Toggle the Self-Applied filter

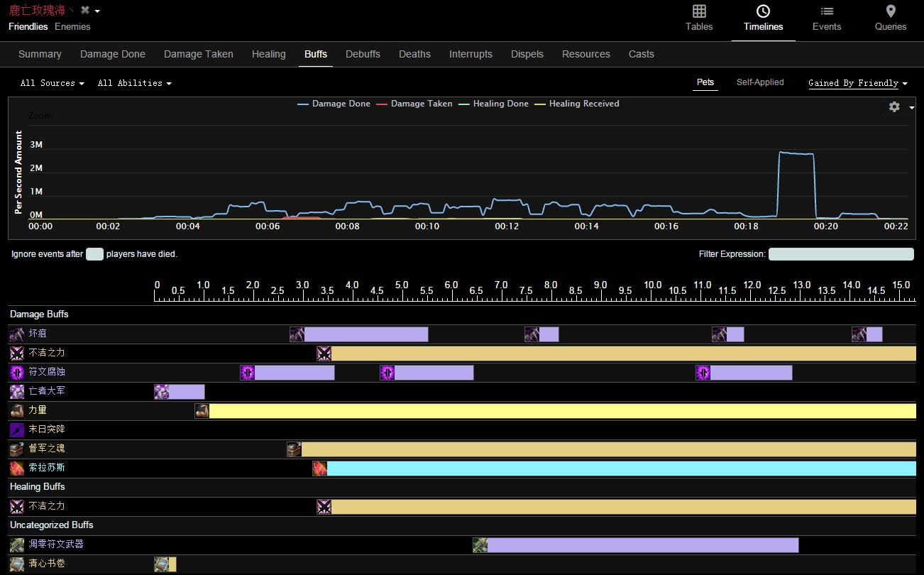point(759,82)
